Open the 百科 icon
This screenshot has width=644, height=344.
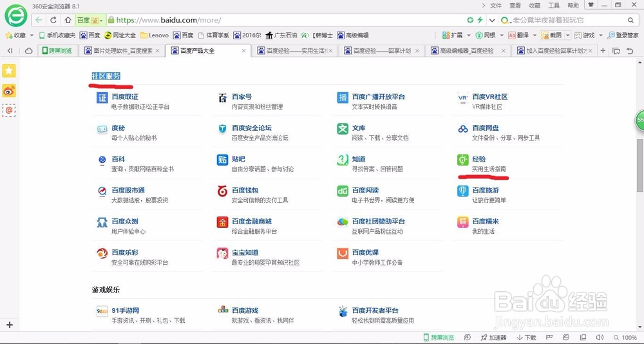[102, 160]
